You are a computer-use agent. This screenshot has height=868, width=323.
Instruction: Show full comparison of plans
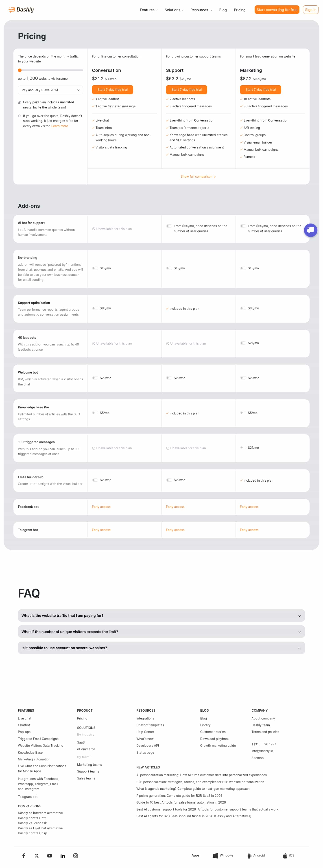(198, 176)
